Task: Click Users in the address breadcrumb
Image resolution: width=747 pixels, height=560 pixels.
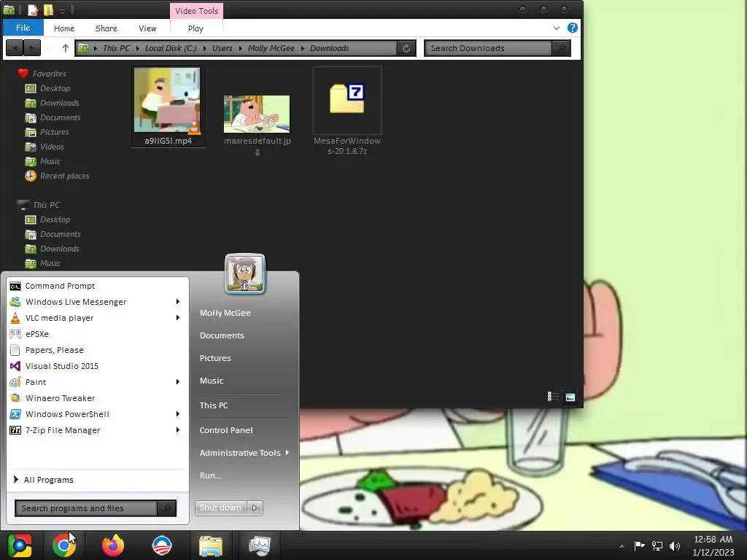Action: 222,48
